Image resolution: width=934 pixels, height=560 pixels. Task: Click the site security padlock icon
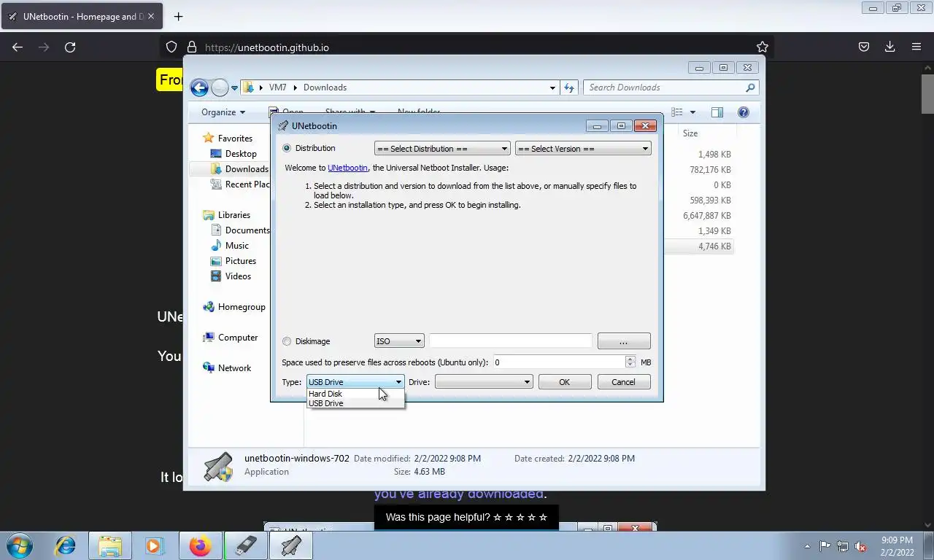click(192, 47)
